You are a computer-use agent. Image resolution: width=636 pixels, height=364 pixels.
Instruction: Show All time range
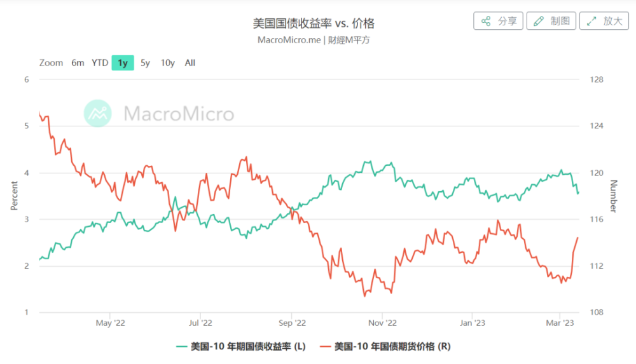pyautogui.click(x=190, y=63)
